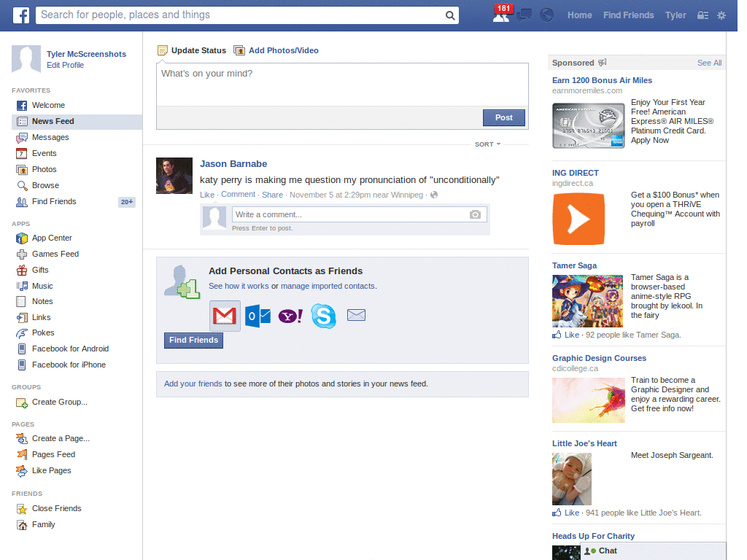Like Little Joe's Heart via thumbs-up icon
The image size is (747, 560).
coord(557,513)
